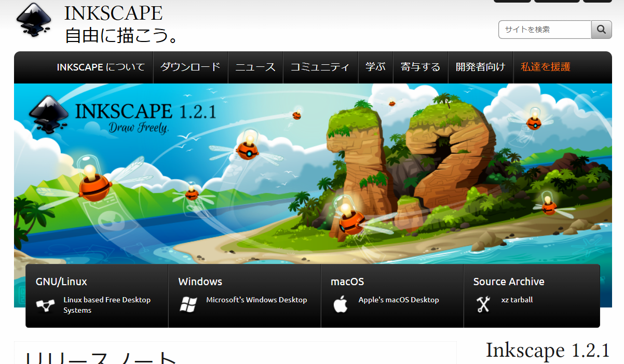Click the Inkscape logo in the banner
This screenshot has height=364, width=624.
click(49, 114)
